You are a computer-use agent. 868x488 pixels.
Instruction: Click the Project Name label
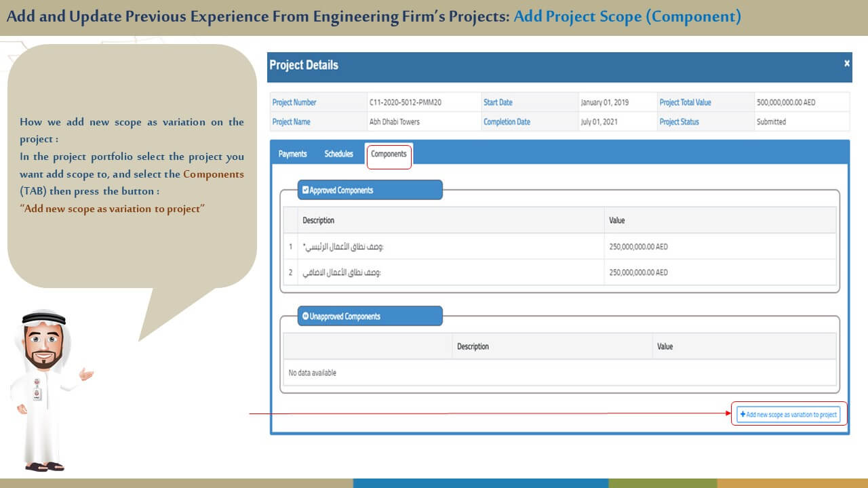coord(292,122)
